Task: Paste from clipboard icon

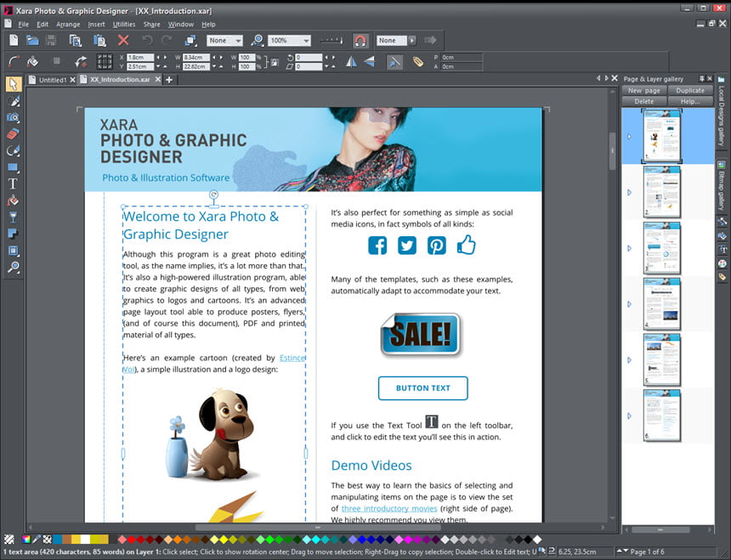Action: click(99, 41)
